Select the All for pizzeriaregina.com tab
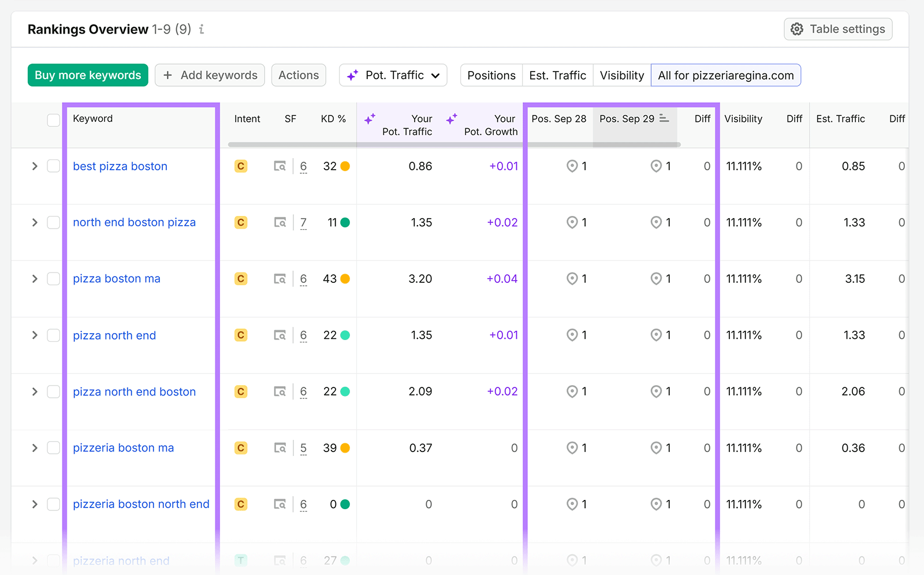The width and height of the screenshot is (924, 575). click(726, 75)
